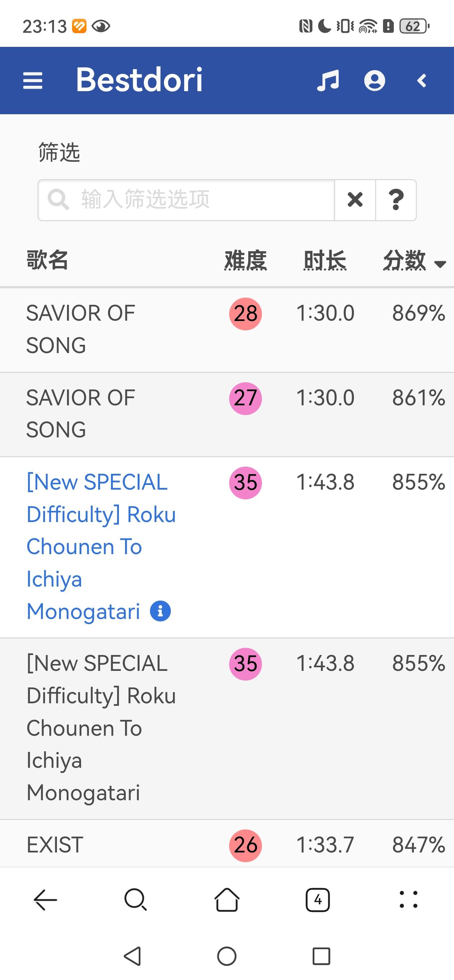Sort the list by 时长 header

tap(325, 260)
